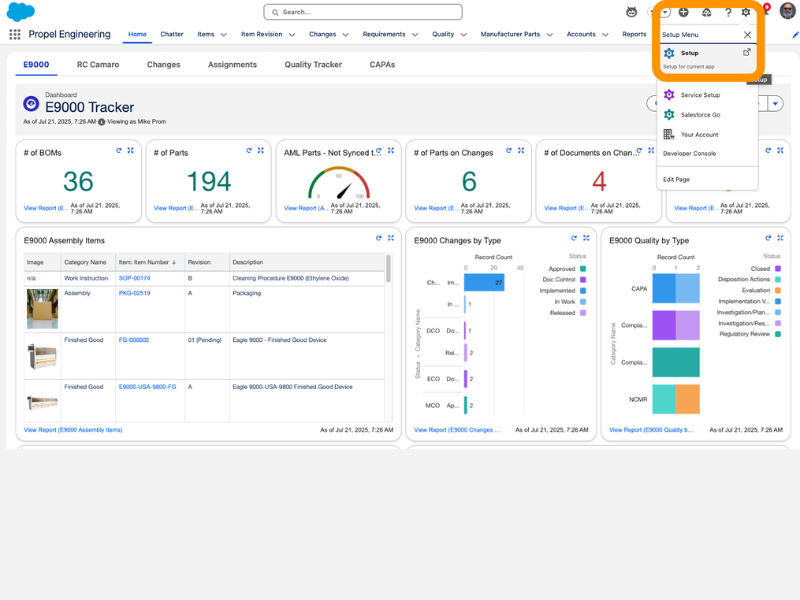Viewport: 800px width, 600px height.
Task: Refresh E9000 Changes by Type chart
Action: tap(574, 238)
